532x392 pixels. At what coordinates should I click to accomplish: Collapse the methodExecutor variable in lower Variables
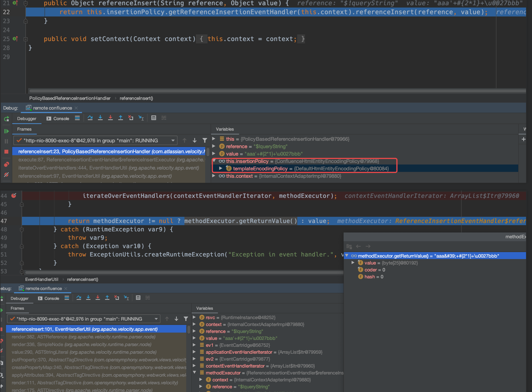[x=195, y=373]
